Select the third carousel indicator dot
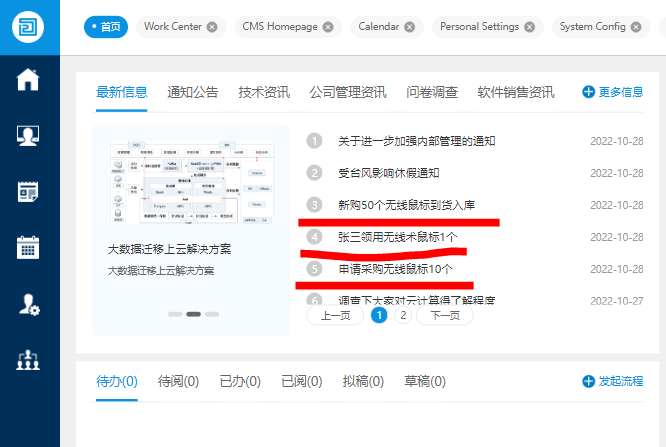The height and width of the screenshot is (447, 666). [x=212, y=314]
